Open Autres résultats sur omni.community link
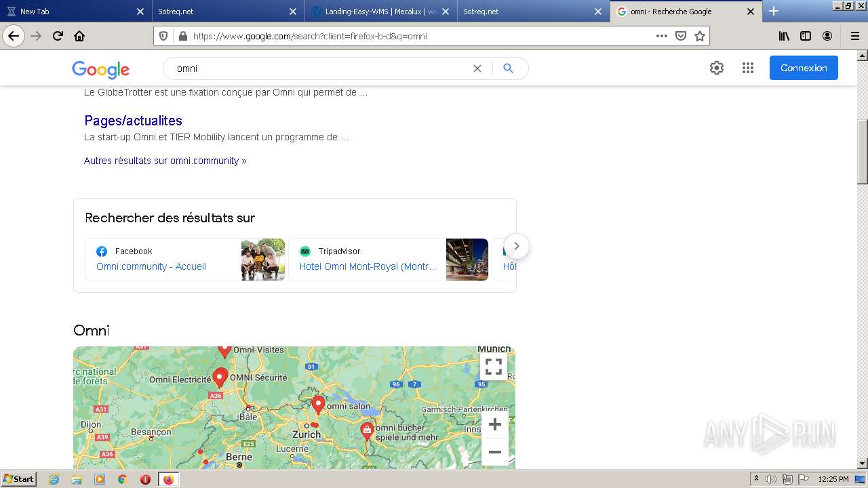The height and width of the screenshot is (488, 868). pos(165,161)
